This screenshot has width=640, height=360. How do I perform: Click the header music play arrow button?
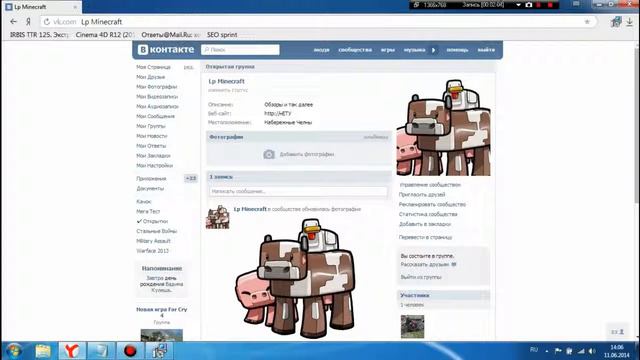[433, 50]
